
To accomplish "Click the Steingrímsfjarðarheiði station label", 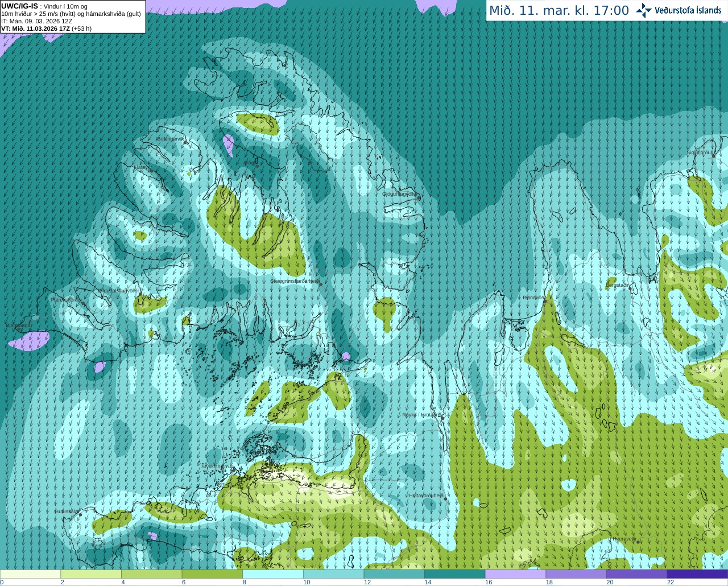I will (294, 280).
